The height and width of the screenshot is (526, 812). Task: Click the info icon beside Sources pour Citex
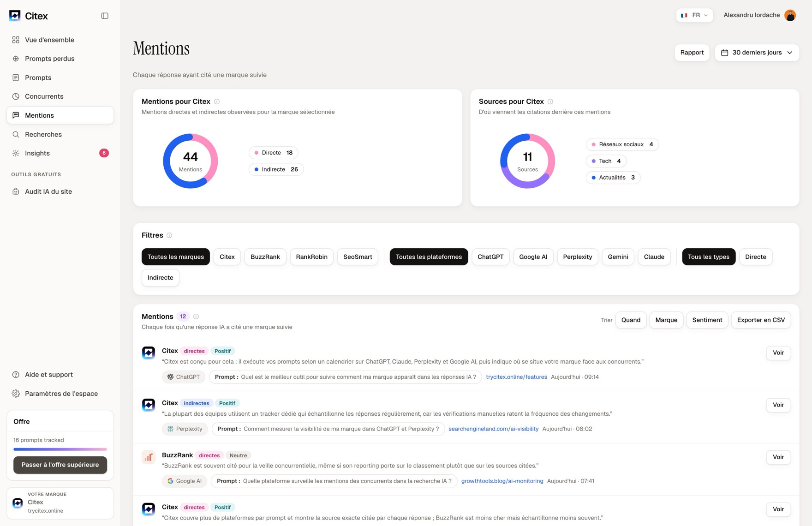(x=550, y=102)
